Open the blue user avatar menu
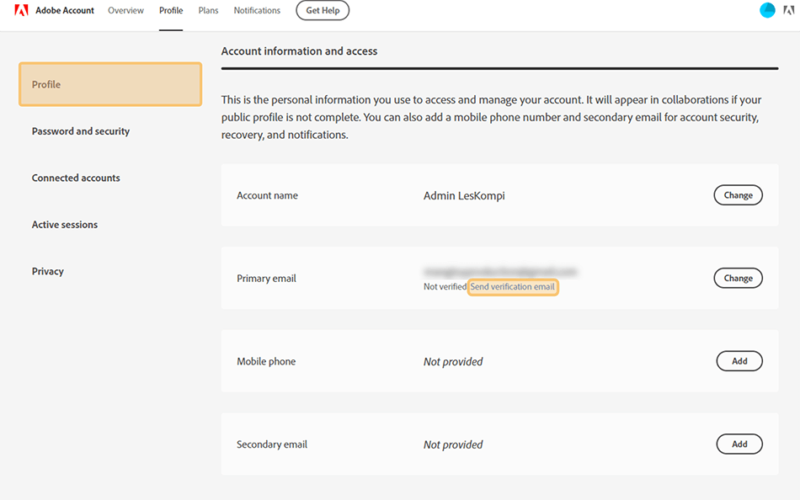Viewport: 800px width, 500px height. point(767,10)
